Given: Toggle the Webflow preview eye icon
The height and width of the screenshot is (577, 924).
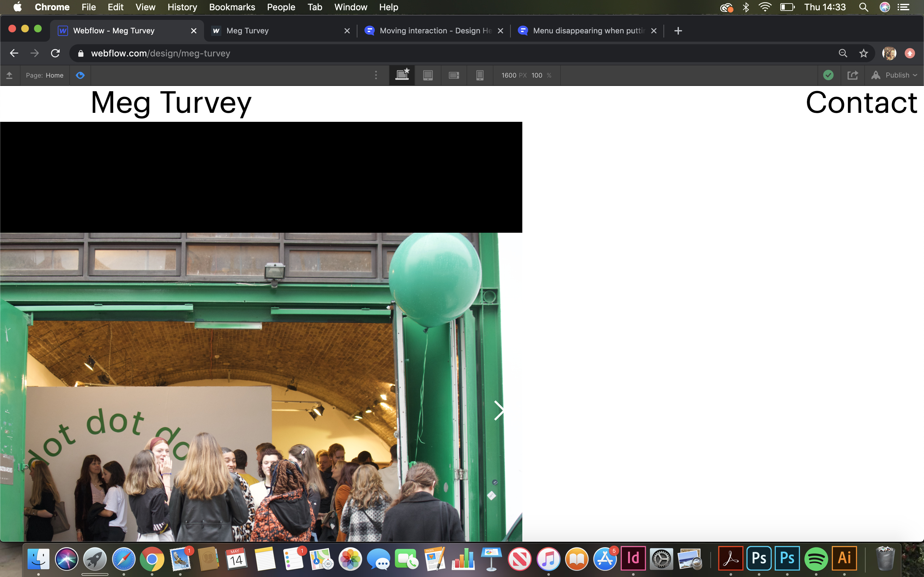Looking at the screenshot, I should click(x=80, y=75).
